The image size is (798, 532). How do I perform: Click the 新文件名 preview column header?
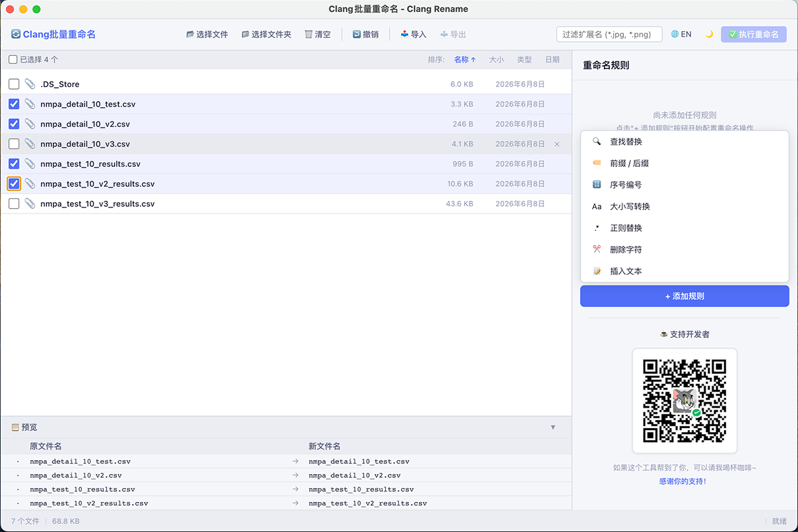coord(325,446)
